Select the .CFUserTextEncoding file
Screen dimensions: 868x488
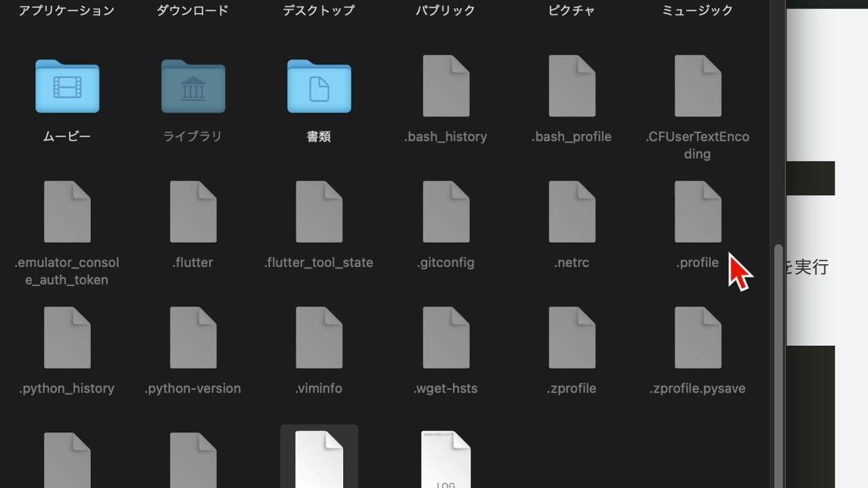click(x=698, y=86)
